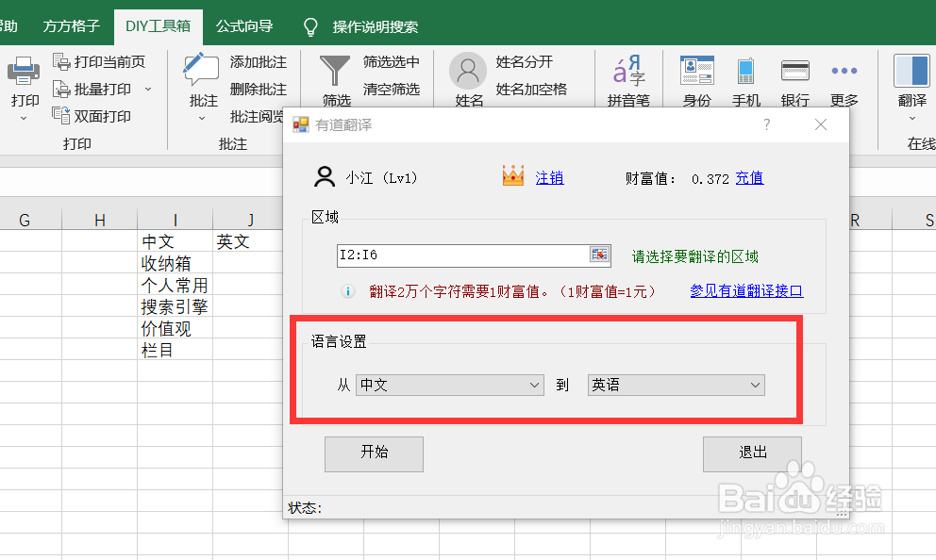The image size is (936, 560).
Task: Select column I header
Action: (175, 220)
